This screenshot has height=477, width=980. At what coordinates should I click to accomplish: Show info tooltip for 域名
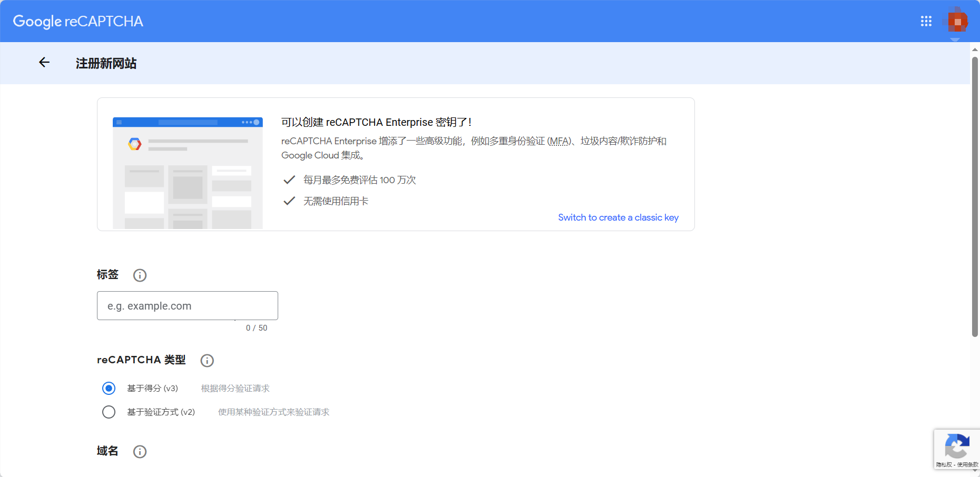[140, 452]
